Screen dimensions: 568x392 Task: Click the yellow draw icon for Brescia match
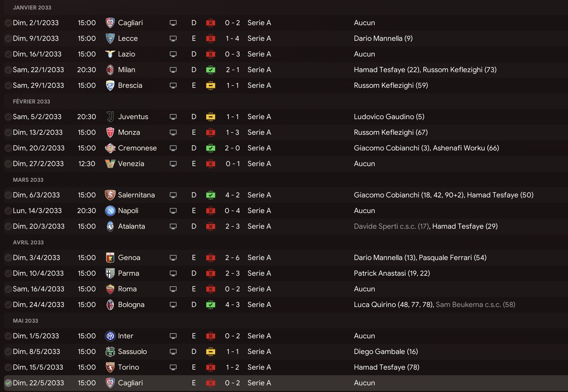pyautogui.click(x=211, y=85)
